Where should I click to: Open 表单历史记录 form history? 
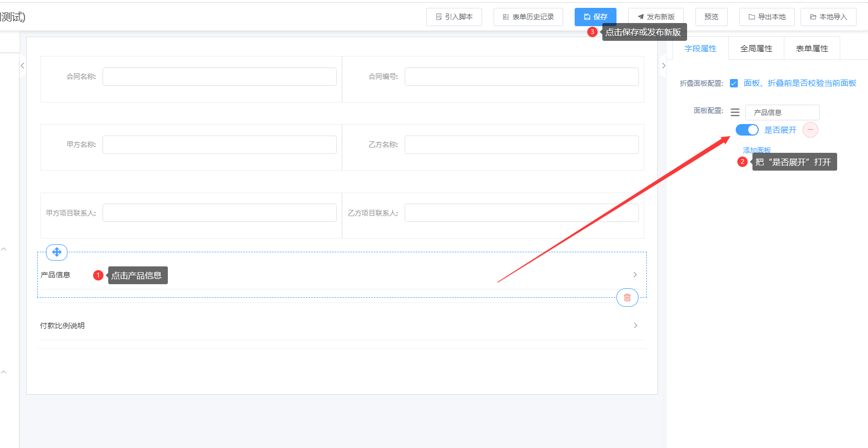(528, 17)
